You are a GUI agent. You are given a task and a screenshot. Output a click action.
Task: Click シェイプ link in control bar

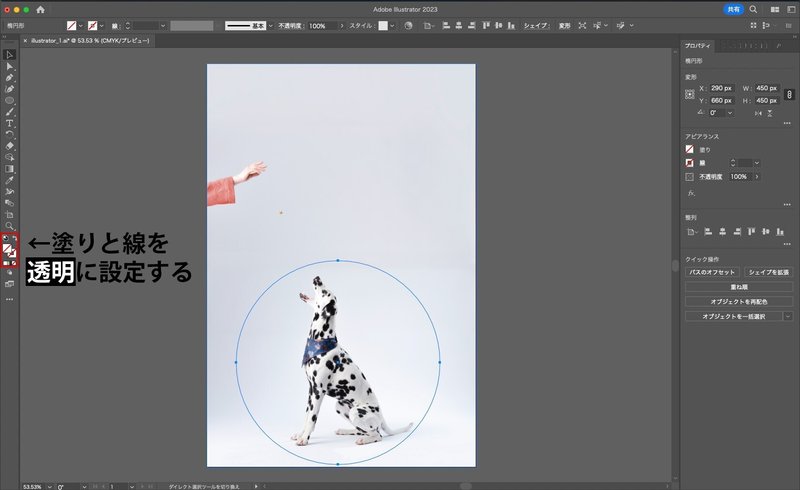pyautogui.click(x=536, y=26)
